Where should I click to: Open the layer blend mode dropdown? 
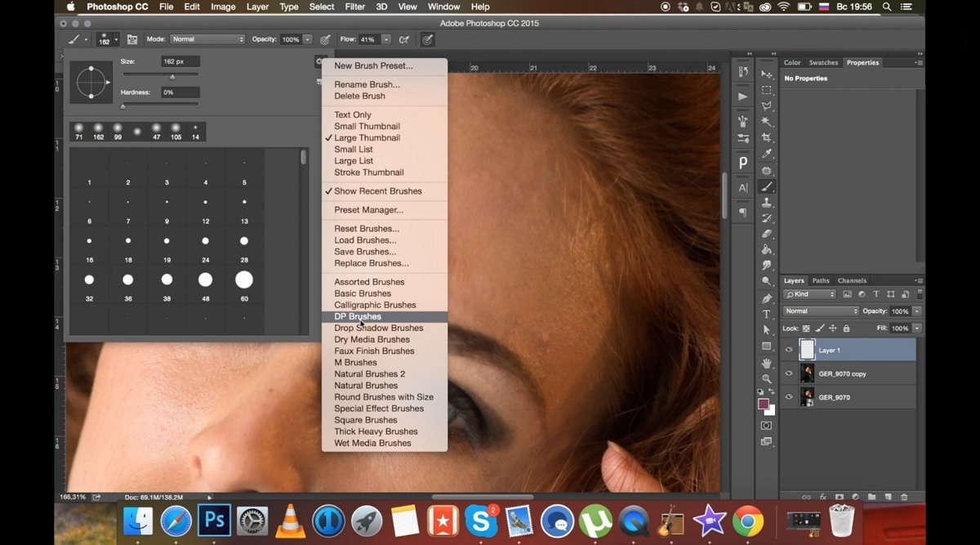coord(821,311)
